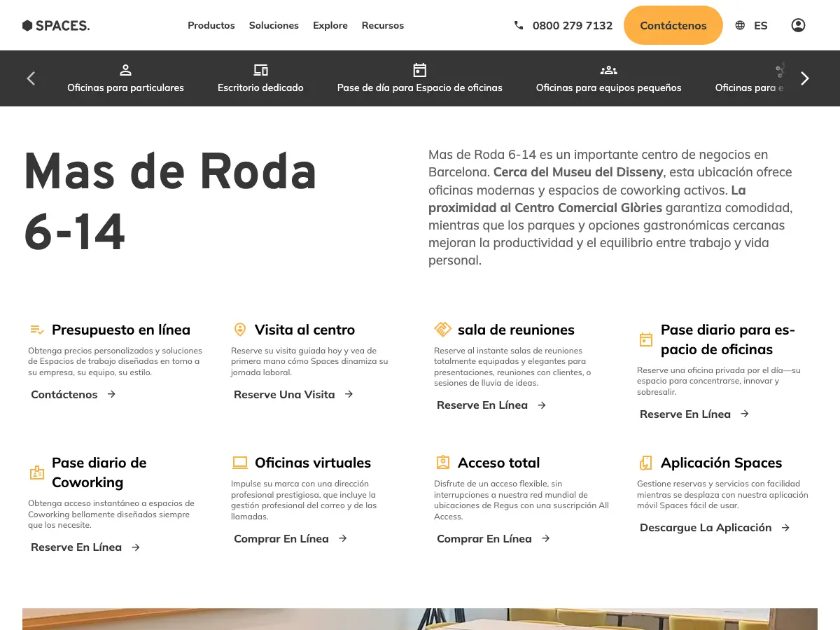Click the Oficinas virtuales heading
Viewport: 840px width, 630px height.
point(313,463)
